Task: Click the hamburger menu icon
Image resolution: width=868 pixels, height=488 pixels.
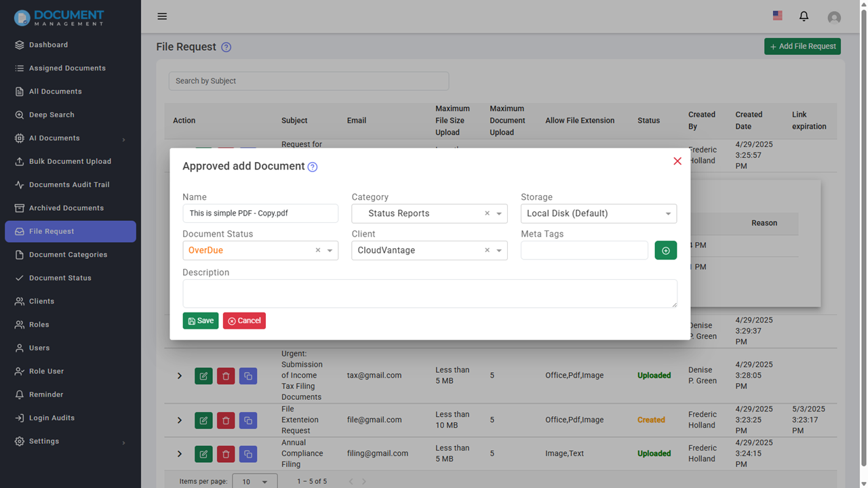Action: pos(162,16)
